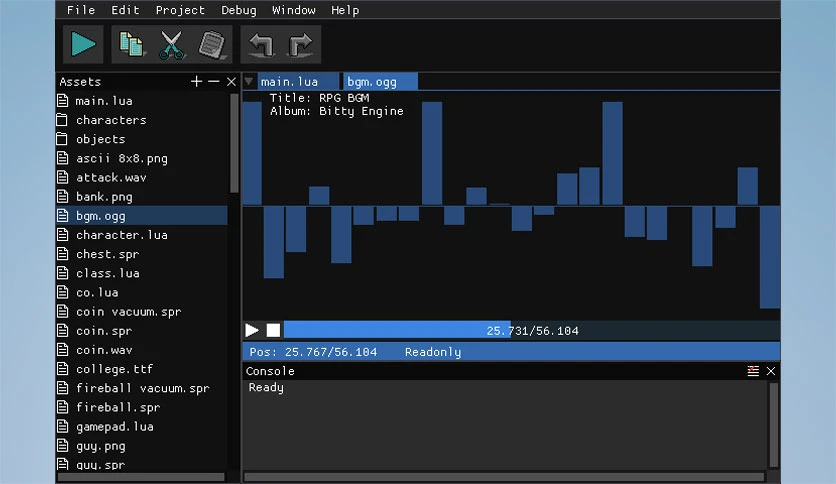Select class.lua asset
Viewport: 836px width, 484px height.
pyautogui.click(x=142, y=273)
